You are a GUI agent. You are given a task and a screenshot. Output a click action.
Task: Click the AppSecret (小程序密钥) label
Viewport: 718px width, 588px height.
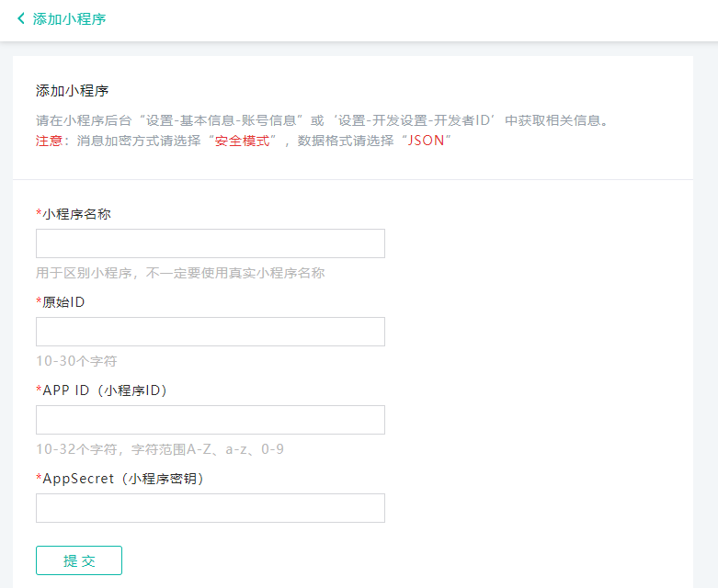pos(122,479)
